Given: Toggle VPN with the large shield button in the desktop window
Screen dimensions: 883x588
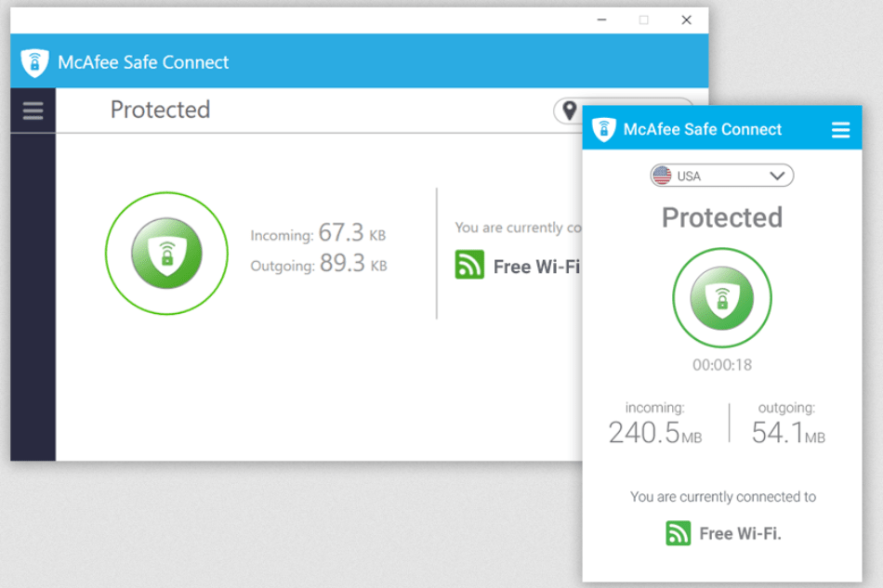Looking at the screenshot, I should point(166,254).
